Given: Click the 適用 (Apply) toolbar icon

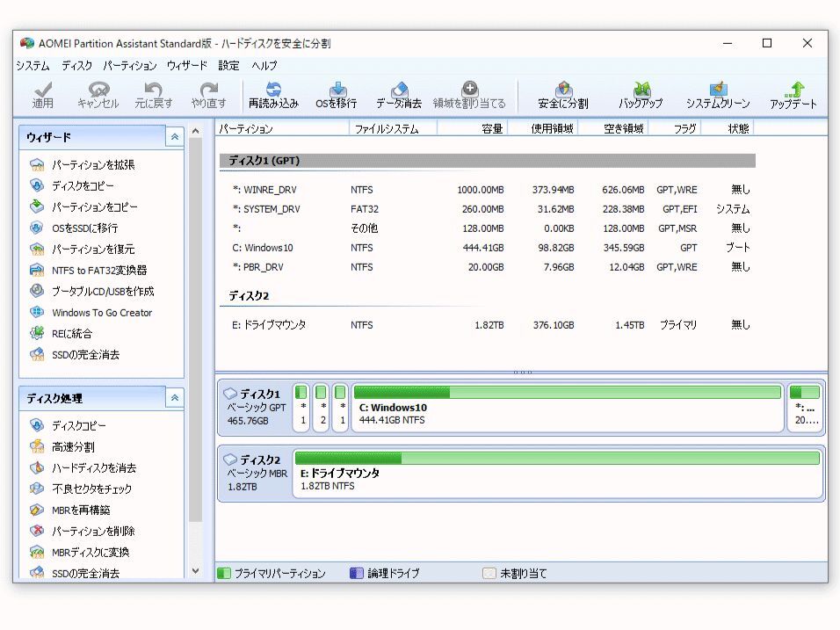Looking at the screenshot, I should point(43,96).
